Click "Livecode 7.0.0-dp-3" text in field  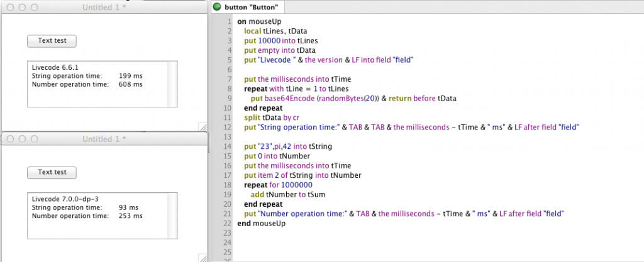tap(65, 199)
